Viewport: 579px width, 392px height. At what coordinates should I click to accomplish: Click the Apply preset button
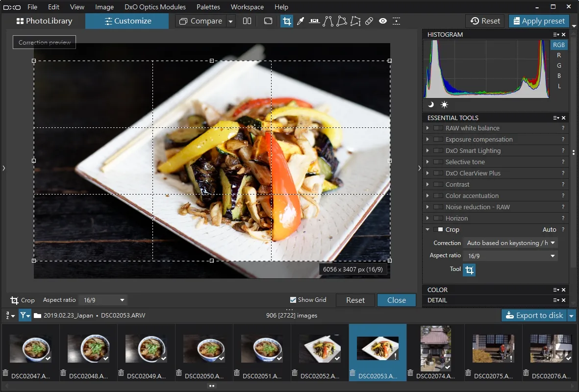pos(539,21)
